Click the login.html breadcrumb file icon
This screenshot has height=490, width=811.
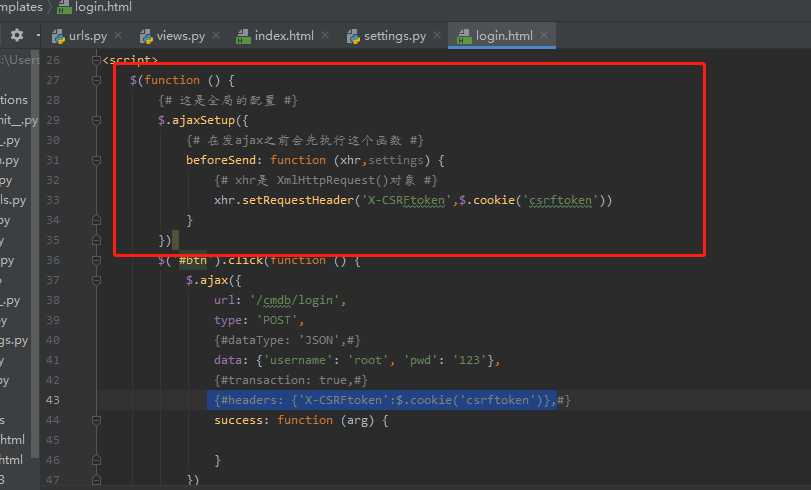point(64,7)
